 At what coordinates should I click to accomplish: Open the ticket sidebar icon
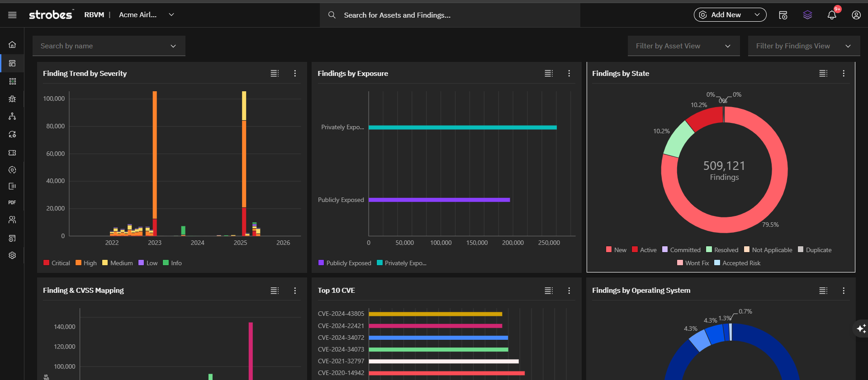pos(12,153)
